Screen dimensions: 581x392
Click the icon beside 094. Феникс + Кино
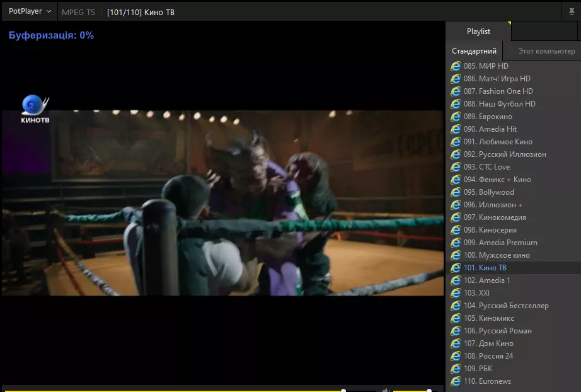(x=456, y=180)
